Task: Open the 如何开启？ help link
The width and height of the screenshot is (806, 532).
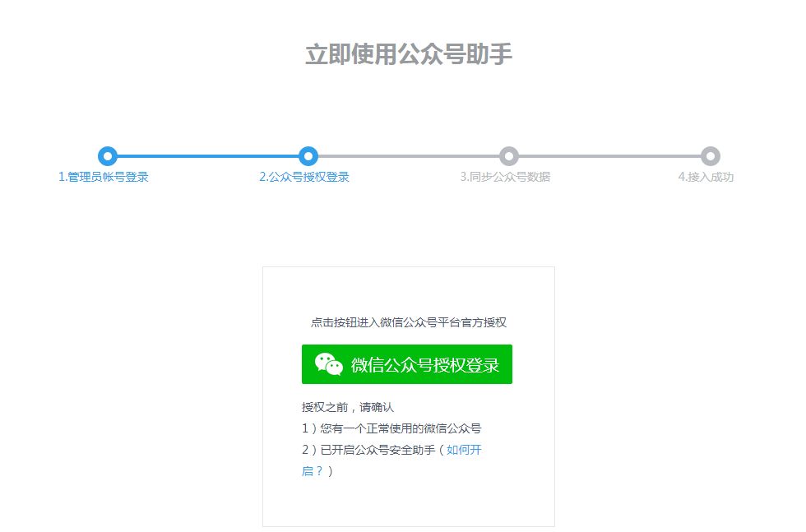Action: (463, 450)
